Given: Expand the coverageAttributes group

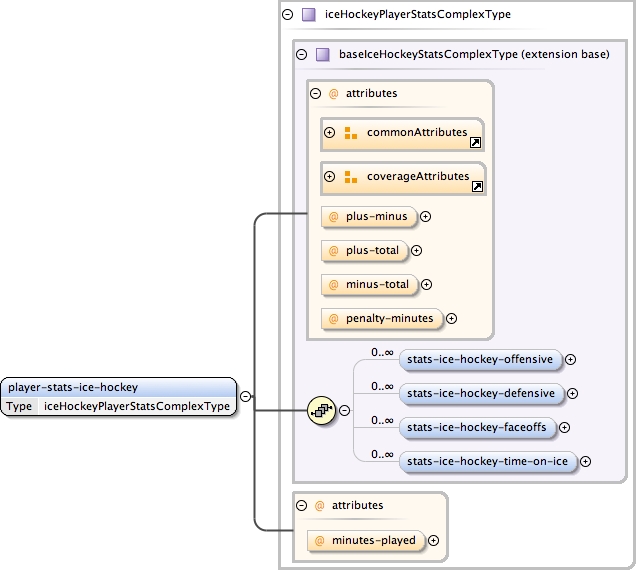Looking at the screenshot, I should click(328, 177).
